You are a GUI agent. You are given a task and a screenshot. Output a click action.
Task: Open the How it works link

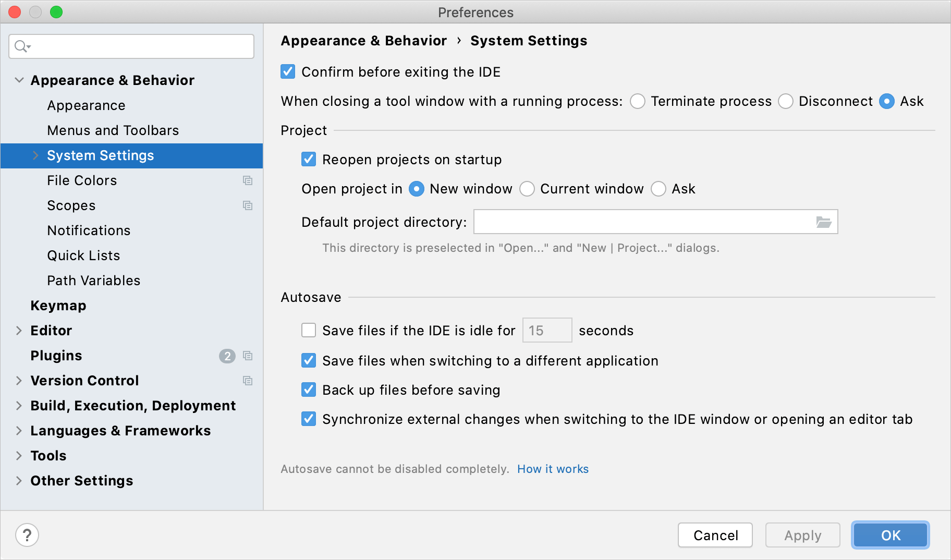tap(553, 469)
